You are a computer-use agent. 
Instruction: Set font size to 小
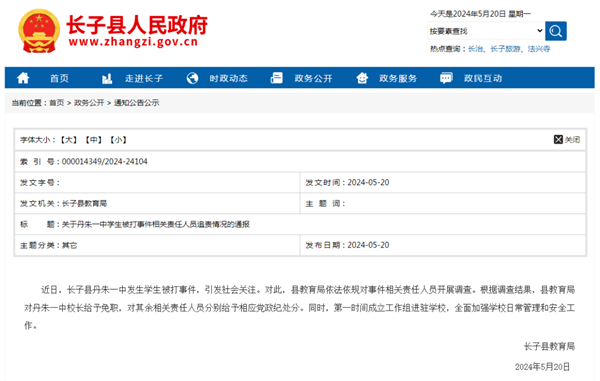coord(118,140)
